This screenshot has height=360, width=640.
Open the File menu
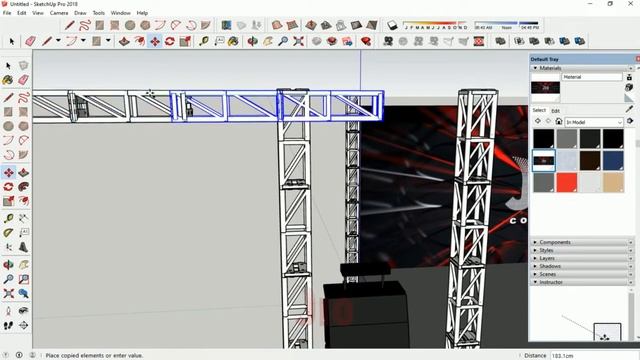click(x=7, y=13)
